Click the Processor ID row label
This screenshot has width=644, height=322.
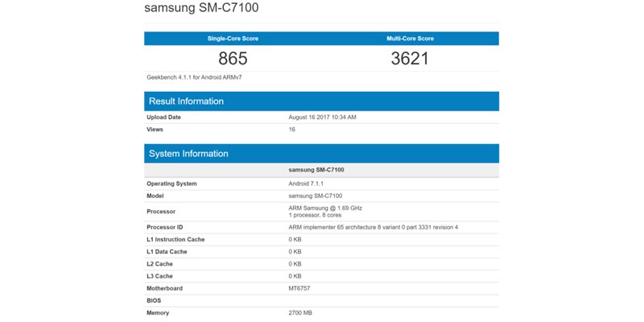coord(165,228)
